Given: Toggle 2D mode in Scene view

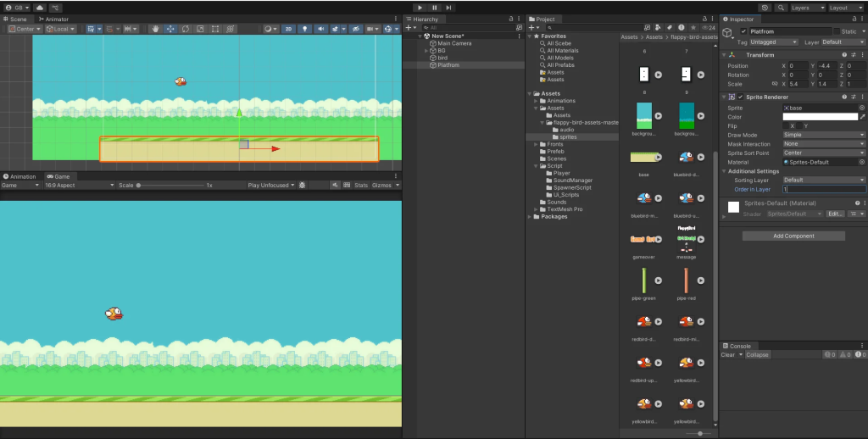Looking at the screenshot, I should [x=288, y=29].
